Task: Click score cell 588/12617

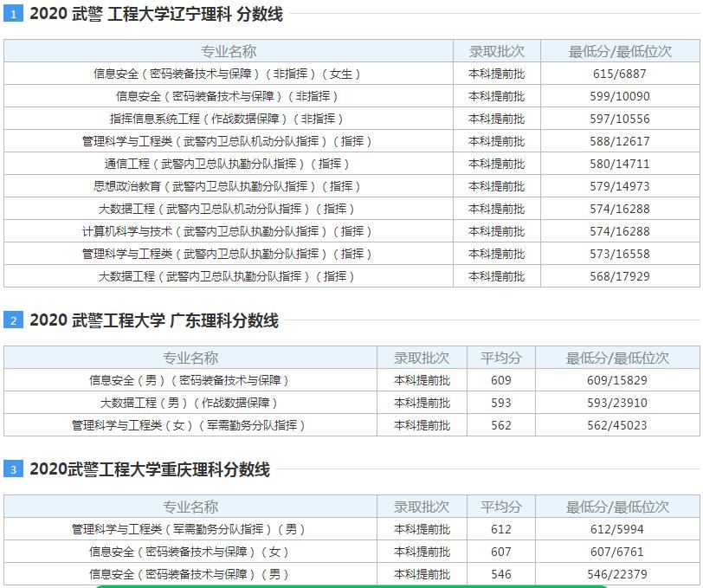Action: [620, 141]
